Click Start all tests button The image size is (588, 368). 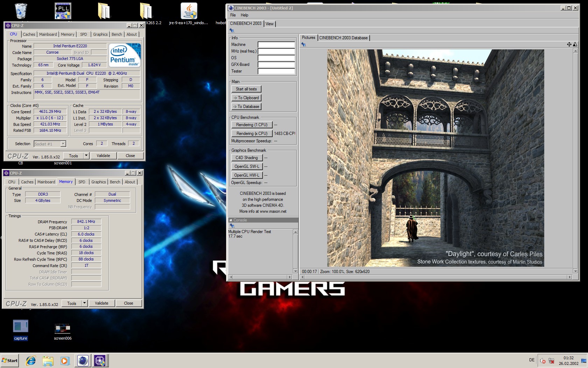[x=246, y=89]
